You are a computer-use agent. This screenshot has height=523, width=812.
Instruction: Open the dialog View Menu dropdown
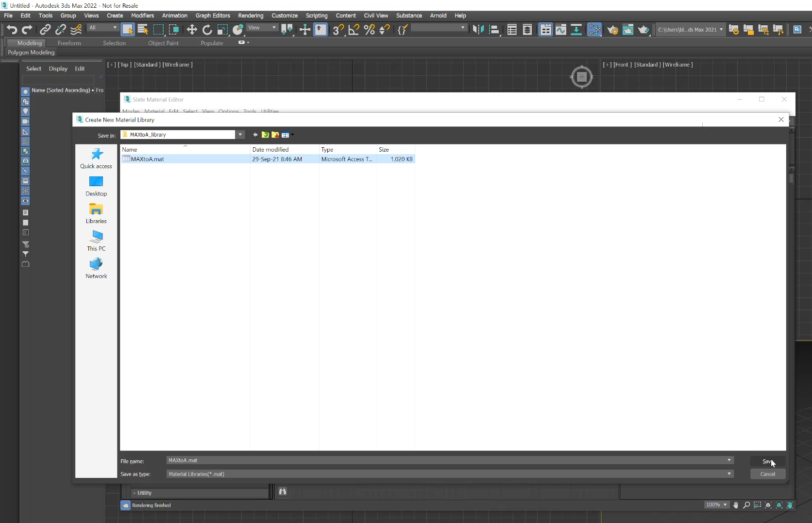(x=287, y=135)
